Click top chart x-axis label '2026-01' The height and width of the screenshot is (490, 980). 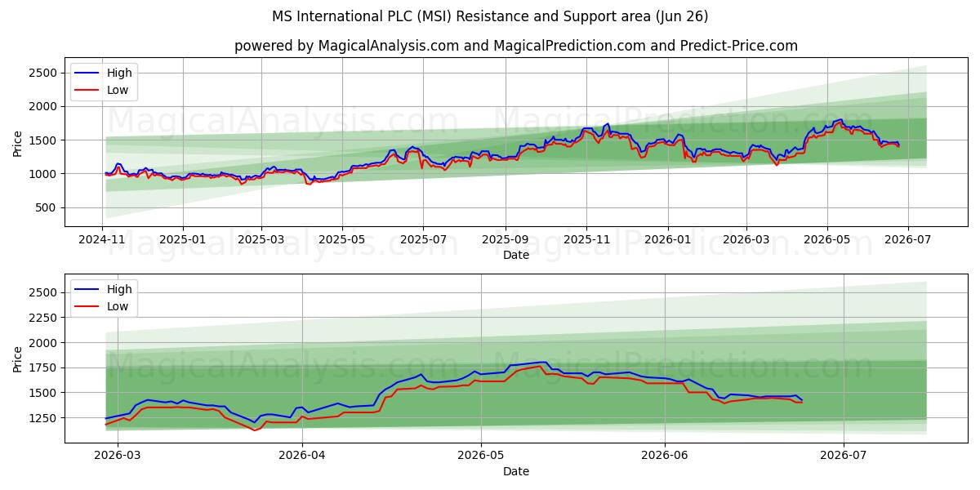(x=667, y=241)
